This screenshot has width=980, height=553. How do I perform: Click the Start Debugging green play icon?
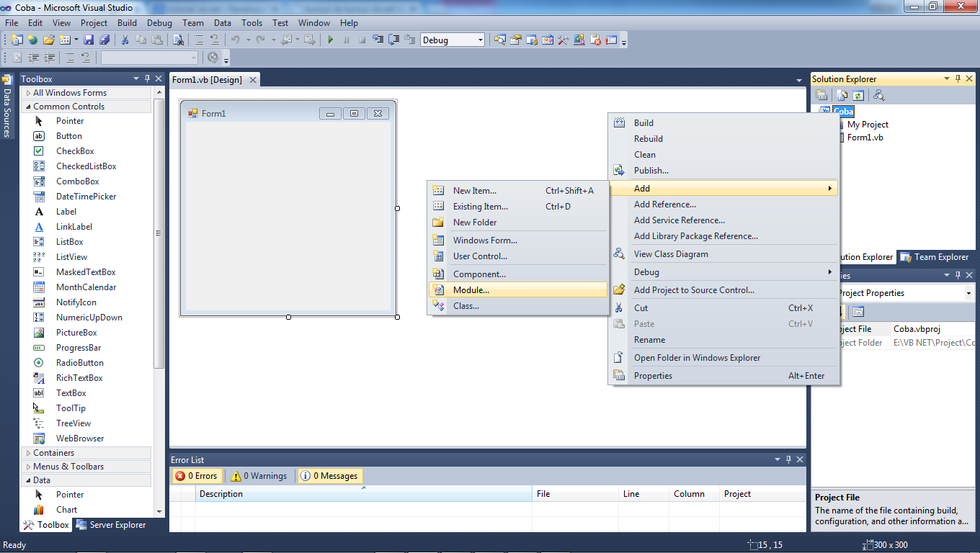point(330,40)
